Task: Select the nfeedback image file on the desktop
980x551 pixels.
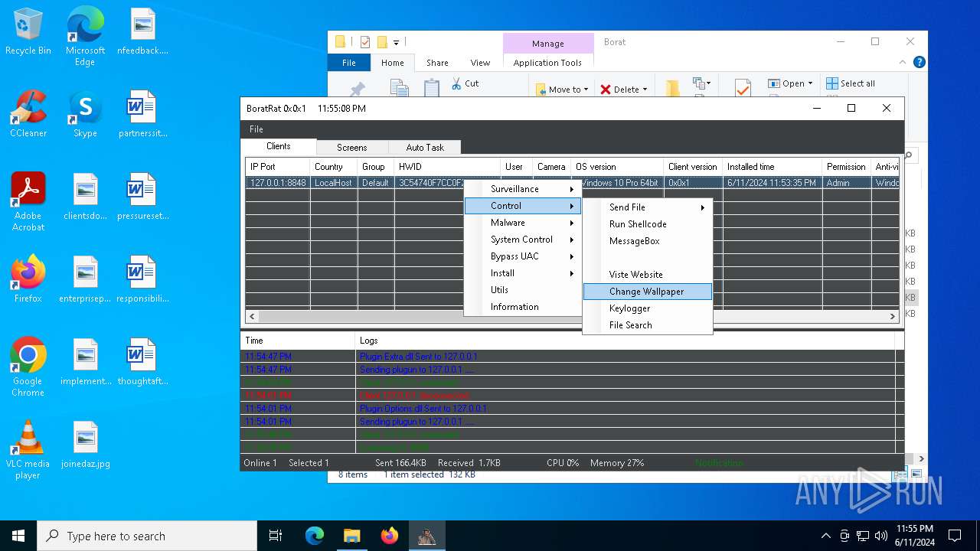Action: [142, 32]
